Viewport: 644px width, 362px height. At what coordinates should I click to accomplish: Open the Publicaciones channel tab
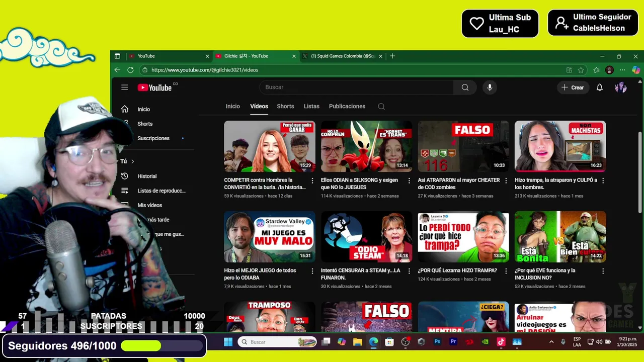[347, 106]
